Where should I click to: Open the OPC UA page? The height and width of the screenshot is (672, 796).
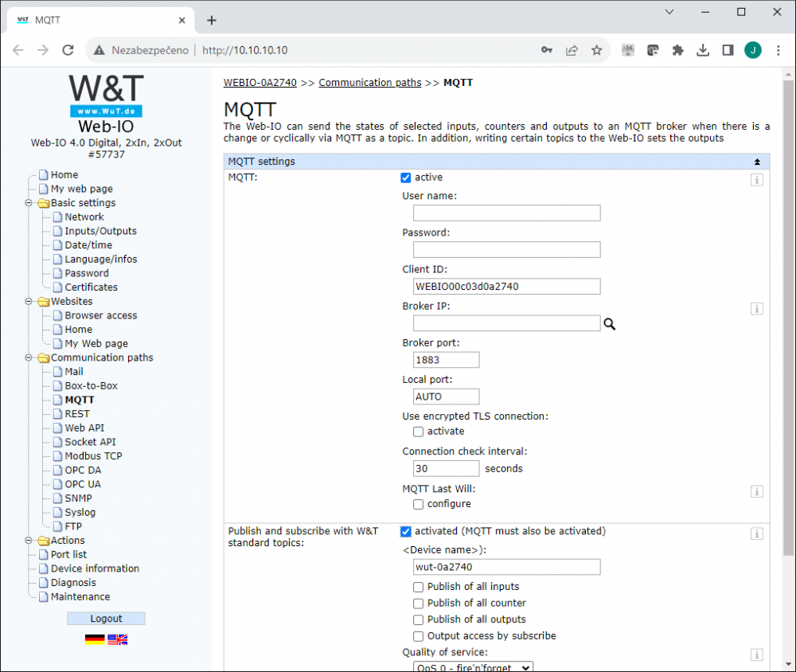(x=83, y=484)
